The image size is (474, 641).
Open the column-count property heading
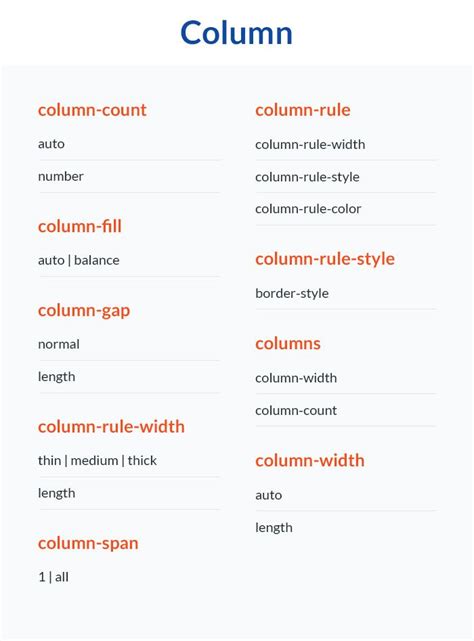92,110
